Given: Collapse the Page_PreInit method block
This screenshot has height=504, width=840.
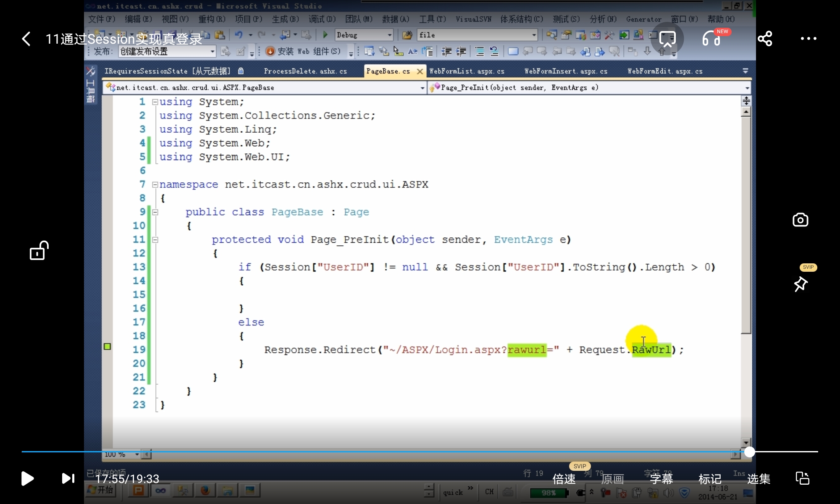Looking at the screenshot, I should point(155,240).
